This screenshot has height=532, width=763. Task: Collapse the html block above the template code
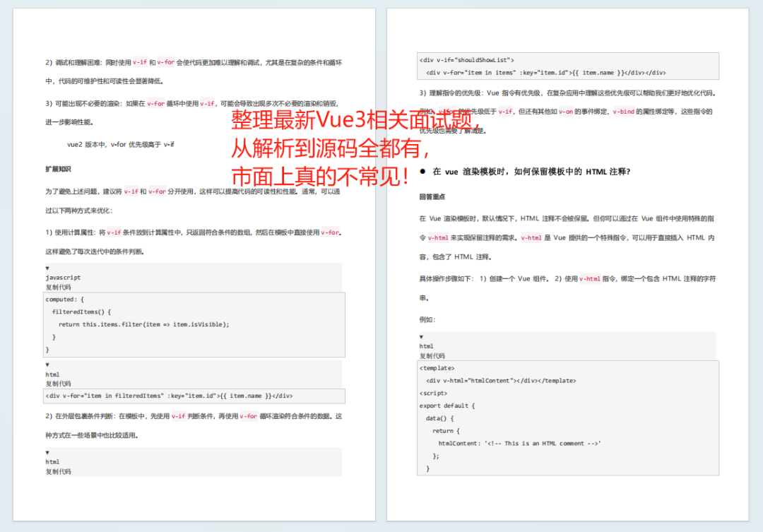(x=421, y=337)
